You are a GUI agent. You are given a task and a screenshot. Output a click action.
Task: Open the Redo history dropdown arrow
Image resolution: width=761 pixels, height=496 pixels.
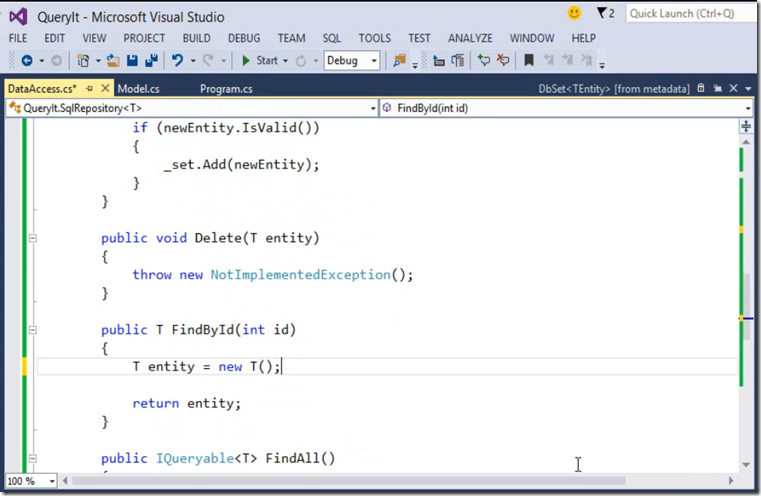point(223,61)
